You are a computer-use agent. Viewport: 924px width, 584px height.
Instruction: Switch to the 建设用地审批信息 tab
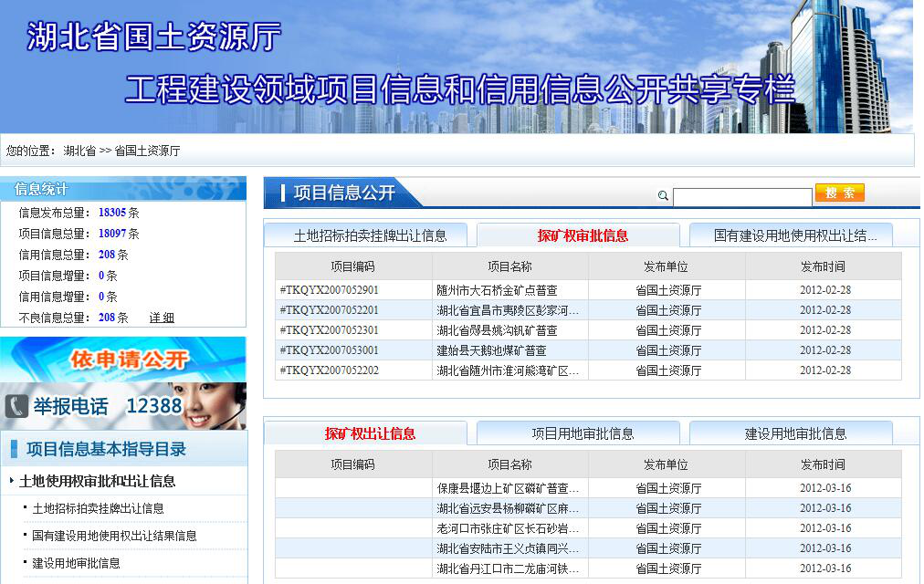(794, 433)
